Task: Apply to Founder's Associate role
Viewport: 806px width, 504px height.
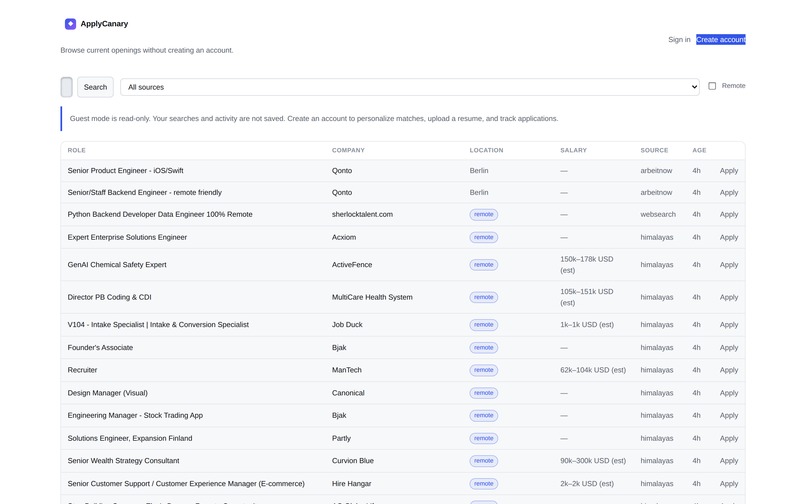Action: tap(728, 348)
